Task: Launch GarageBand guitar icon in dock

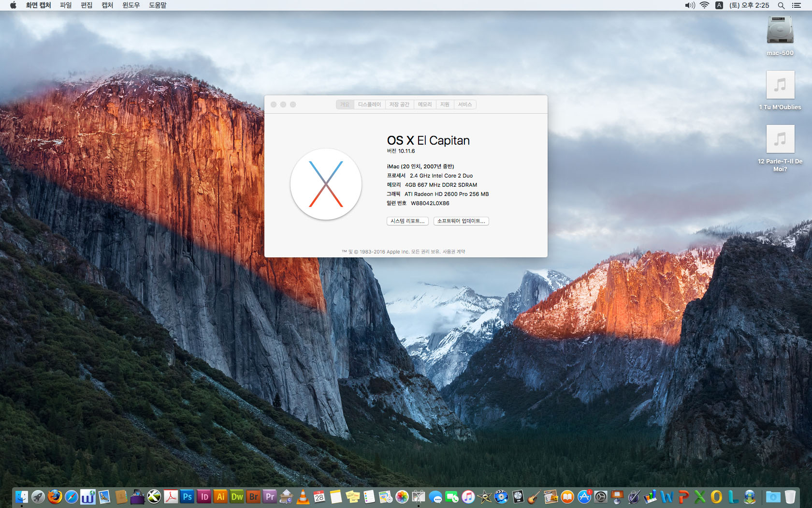Action: [x=534, y=497]
